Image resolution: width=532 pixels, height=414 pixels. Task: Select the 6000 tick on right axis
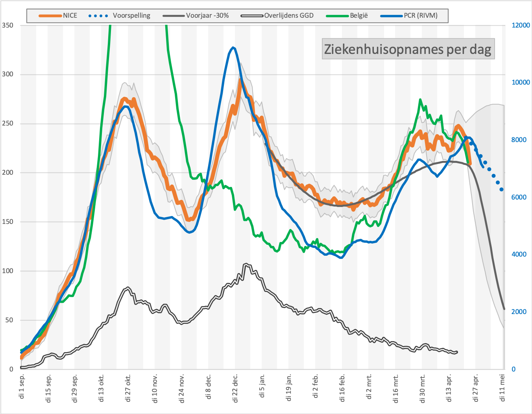519,197
